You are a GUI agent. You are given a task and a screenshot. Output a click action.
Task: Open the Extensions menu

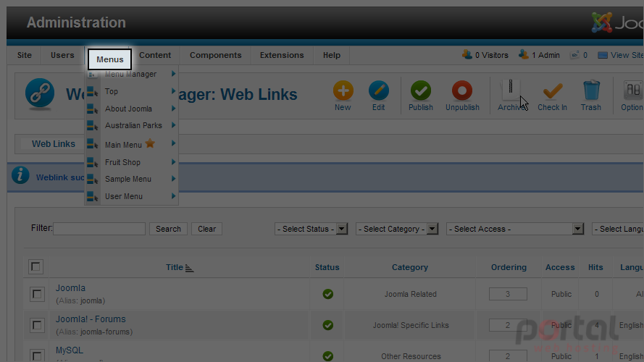coord(282,55)
